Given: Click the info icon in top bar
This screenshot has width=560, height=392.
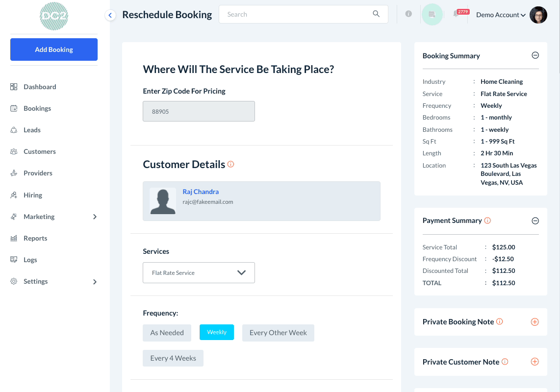Looking at the screenshot, I should pos(408,14).
